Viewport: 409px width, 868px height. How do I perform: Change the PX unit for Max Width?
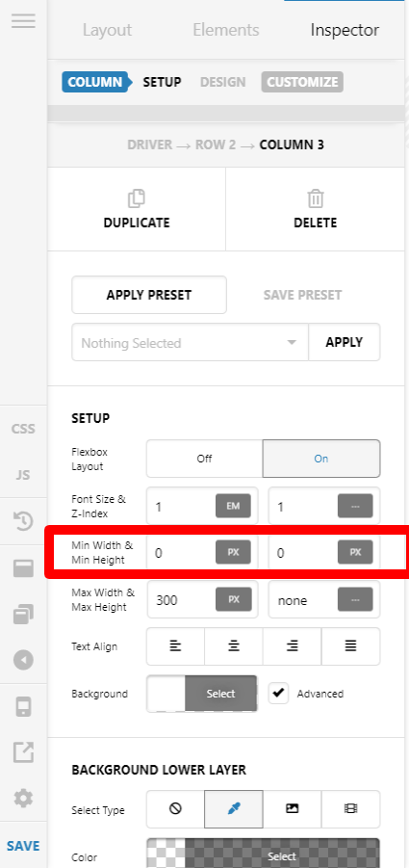click(233, 599)
